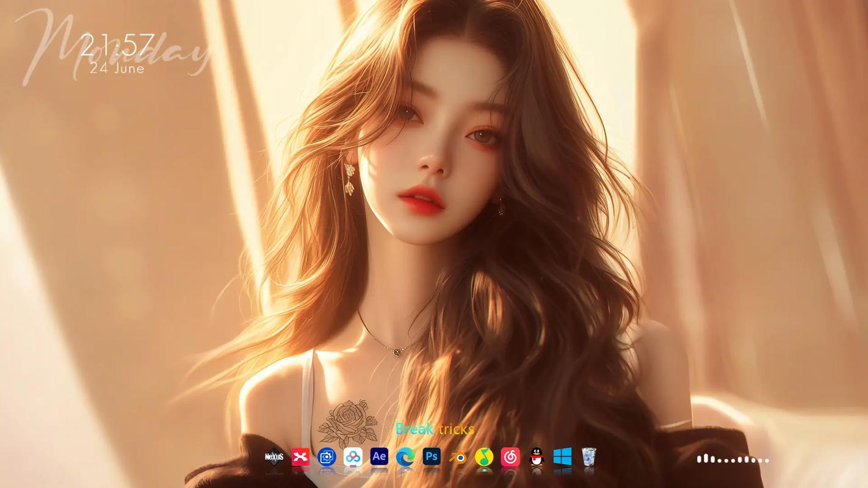Open the blue camera screenshot app

point(327,456)
